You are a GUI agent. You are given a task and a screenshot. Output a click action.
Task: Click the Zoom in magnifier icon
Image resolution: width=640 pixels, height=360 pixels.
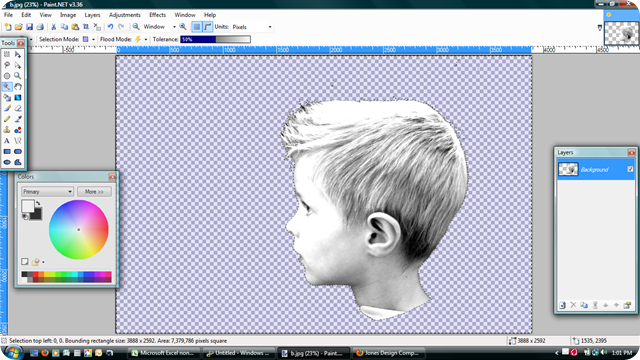coord(183,27)
